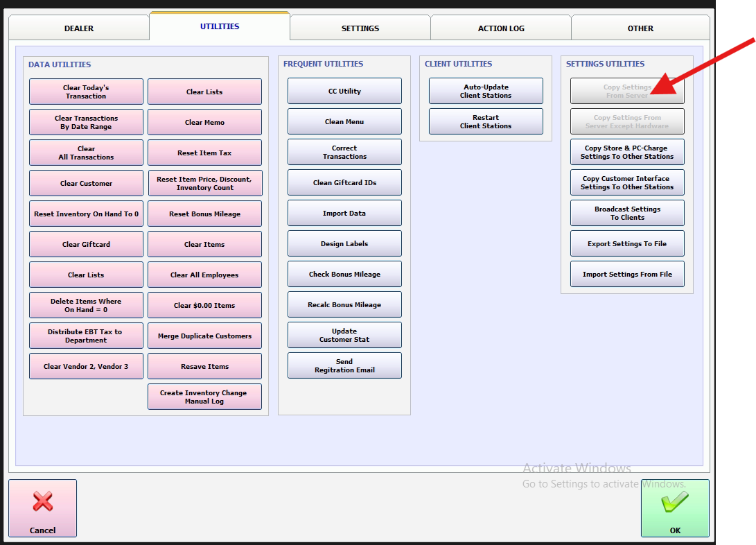Image resolution: width=756 pixels, height=545 pixels.
Task: Click the Import Data button
Action: pyautogui.click(x=344, y=213)
